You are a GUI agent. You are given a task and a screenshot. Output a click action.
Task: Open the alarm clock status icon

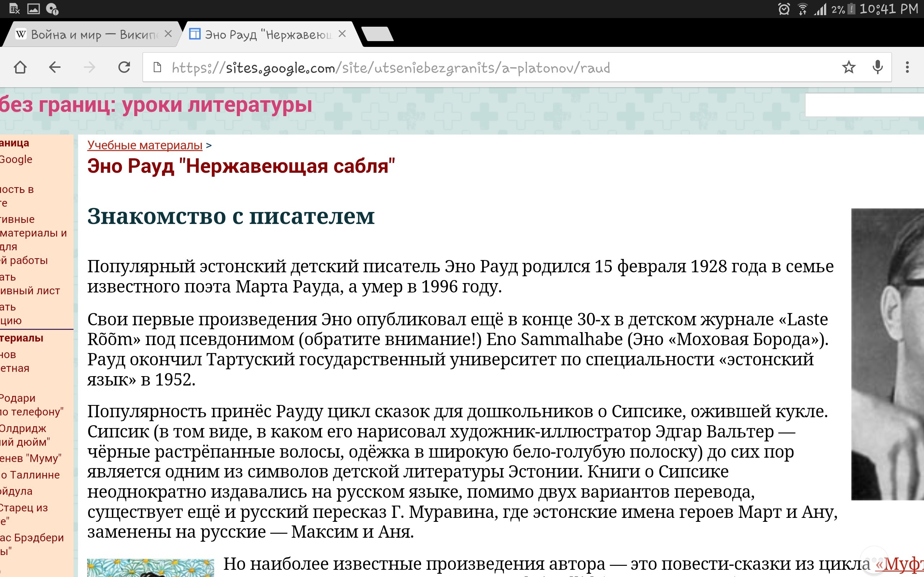pyautogui.click(x=784, y=9)
